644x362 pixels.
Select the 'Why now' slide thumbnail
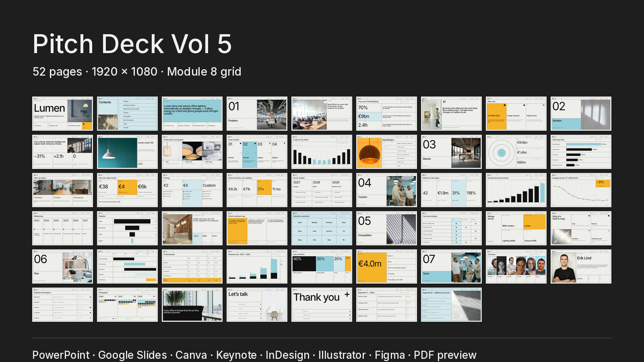click(516, 113)
